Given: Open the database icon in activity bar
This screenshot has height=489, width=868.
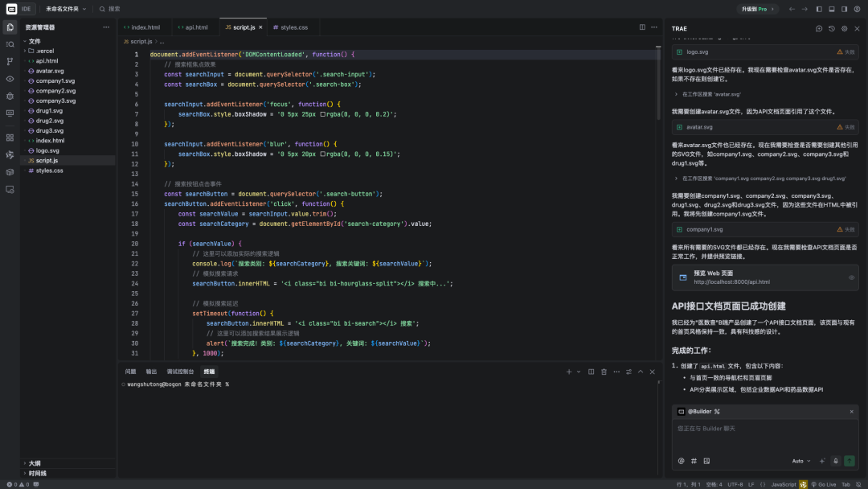Looking at the screenshot, I should click(10, 172).
